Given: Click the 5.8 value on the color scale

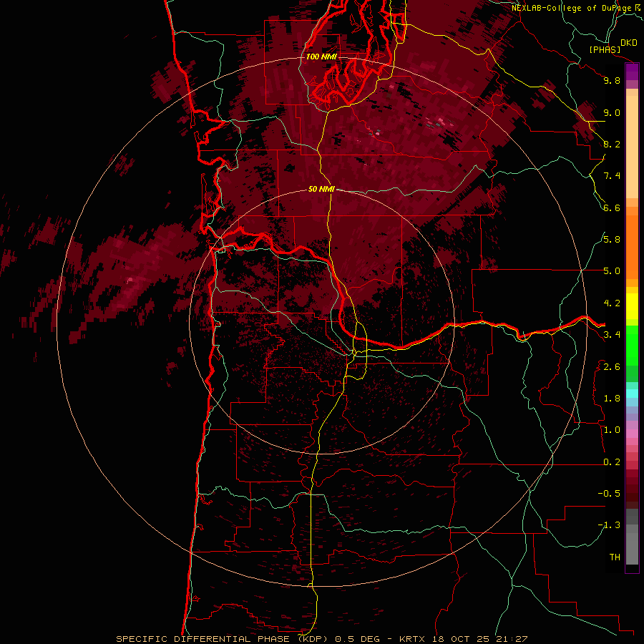Looking at the screenshot, I should tap(612, 240).
